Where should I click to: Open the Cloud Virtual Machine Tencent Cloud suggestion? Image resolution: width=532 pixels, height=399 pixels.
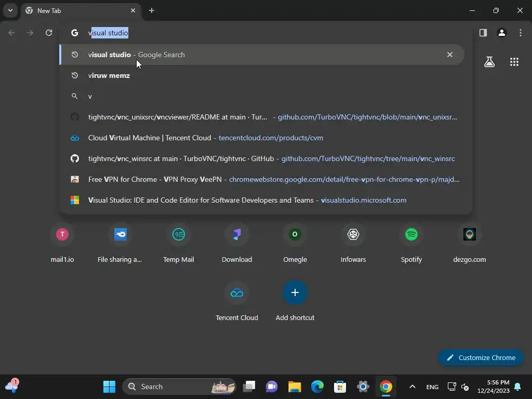[262, 138]
